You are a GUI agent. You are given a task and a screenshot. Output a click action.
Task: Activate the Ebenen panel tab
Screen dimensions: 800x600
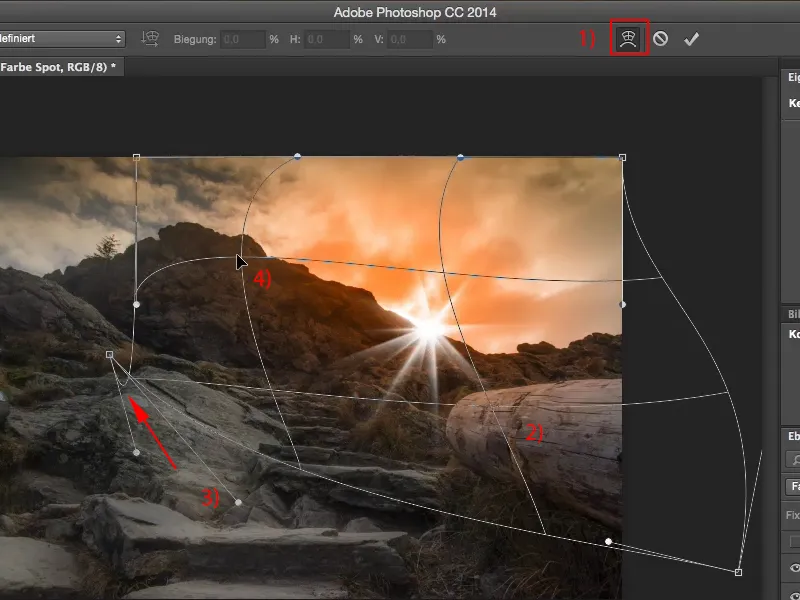tap(792, 435)
